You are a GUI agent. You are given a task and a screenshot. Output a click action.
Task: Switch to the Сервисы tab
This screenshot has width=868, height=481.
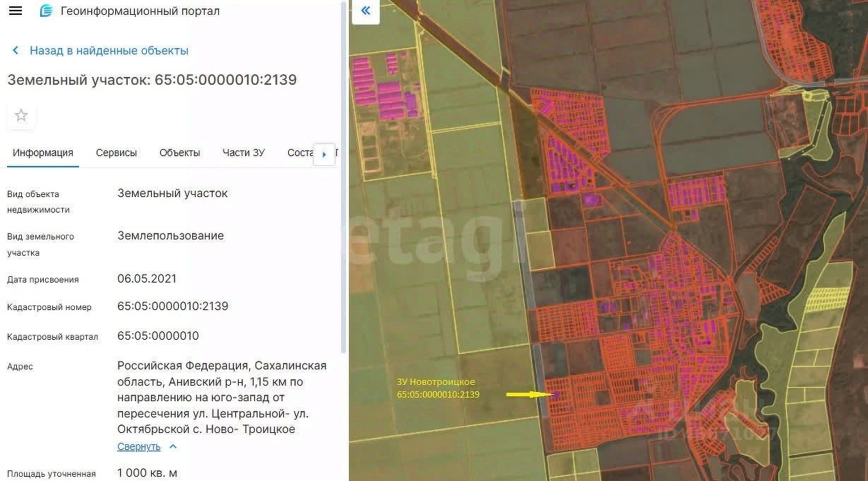tap(117, 153)
